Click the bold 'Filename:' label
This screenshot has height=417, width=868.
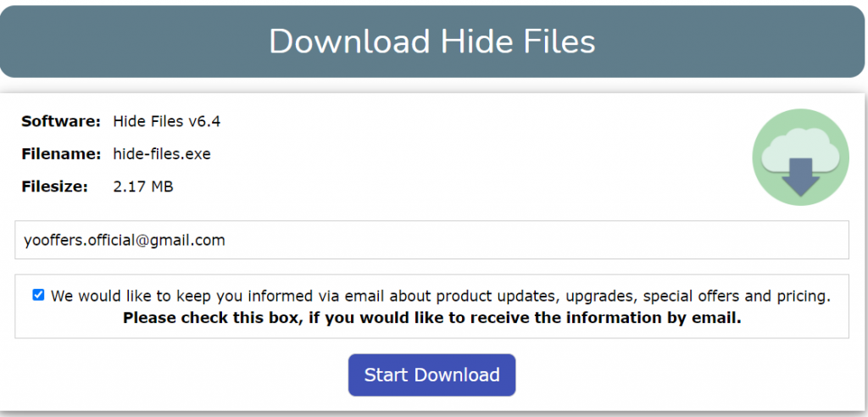pyautogui.click(x=61, y=153)
